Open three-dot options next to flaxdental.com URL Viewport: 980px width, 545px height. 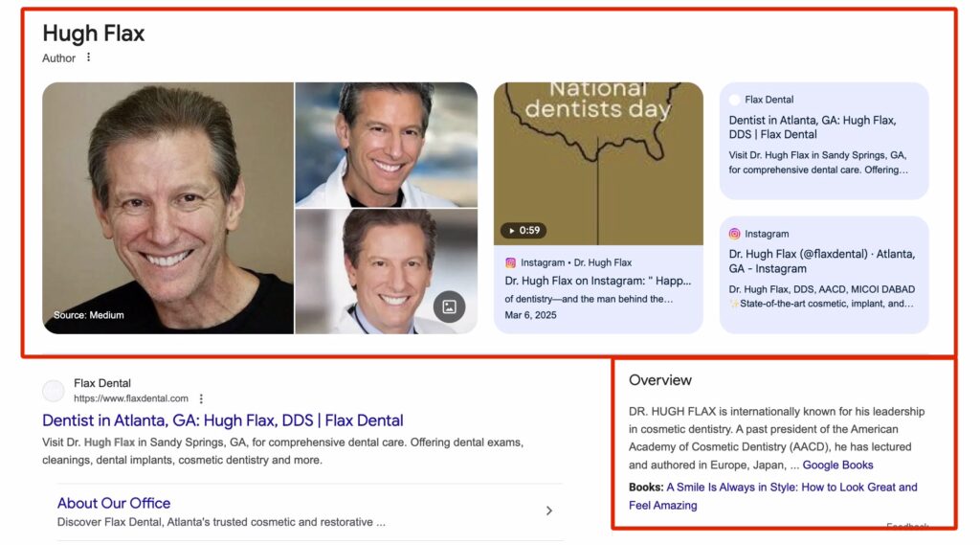[x=201, y=398]
